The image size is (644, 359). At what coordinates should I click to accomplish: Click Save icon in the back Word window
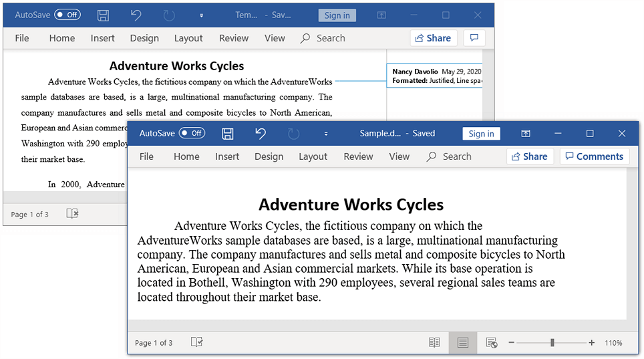click(103, 15)
